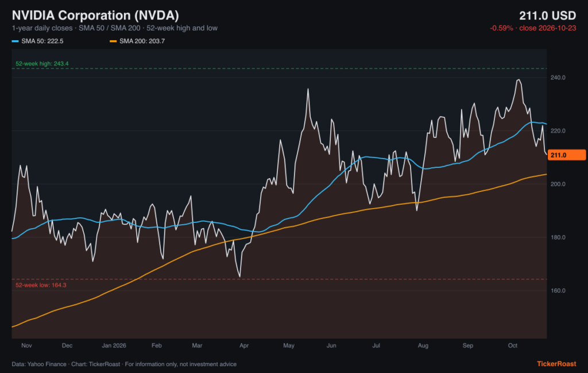588x373 pixels.
Task: Click the May x-axis label
Action: pyautogui.click(x=289, y=345)
